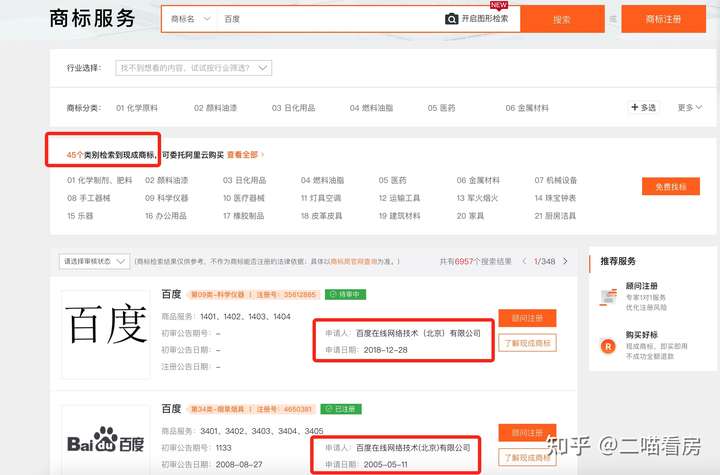Click the 1/348 page indicator

pos(544,261)
